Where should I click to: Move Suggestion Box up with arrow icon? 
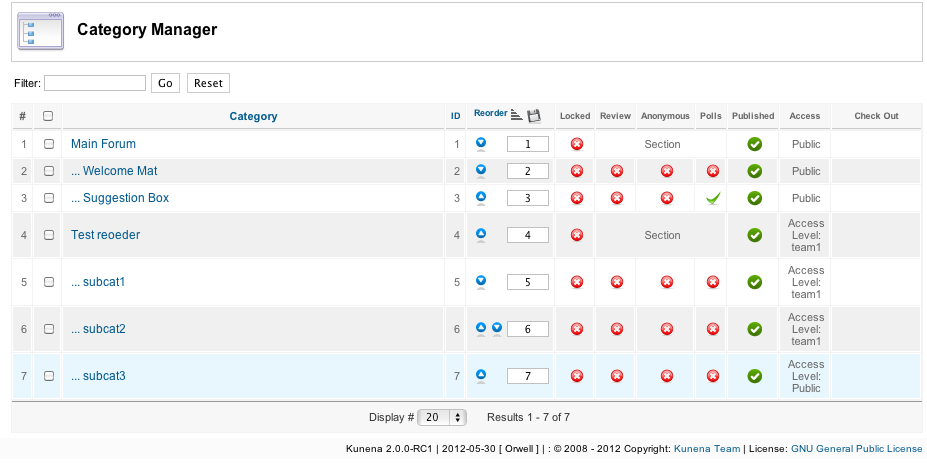(x=481, y=197)
